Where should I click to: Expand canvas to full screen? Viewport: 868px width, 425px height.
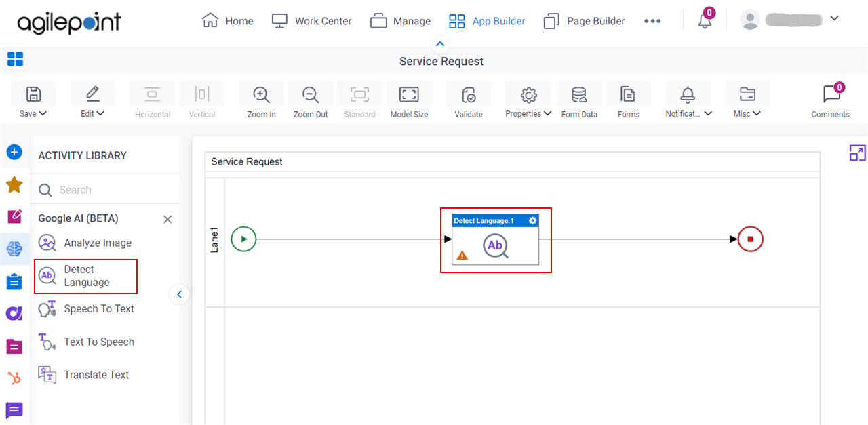(x=857, y=153)
